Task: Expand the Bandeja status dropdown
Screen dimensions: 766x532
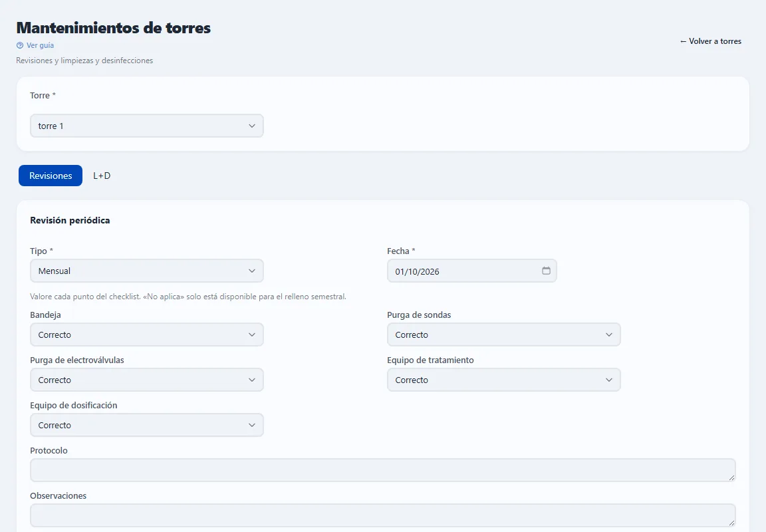Action: [x=147, y=334]
